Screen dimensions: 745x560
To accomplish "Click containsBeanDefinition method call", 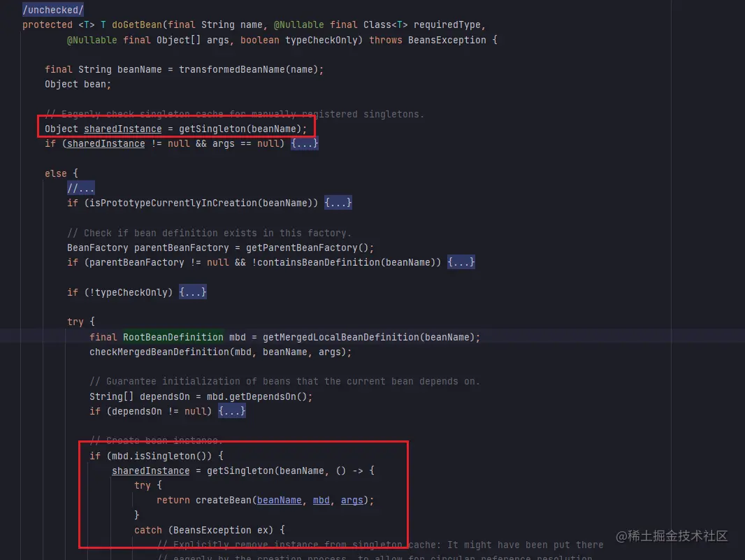I will click(318, 262).
